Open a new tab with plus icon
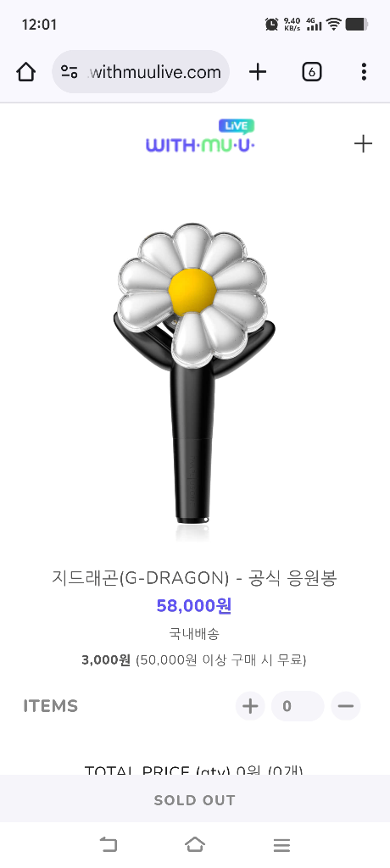 [258, 72]
